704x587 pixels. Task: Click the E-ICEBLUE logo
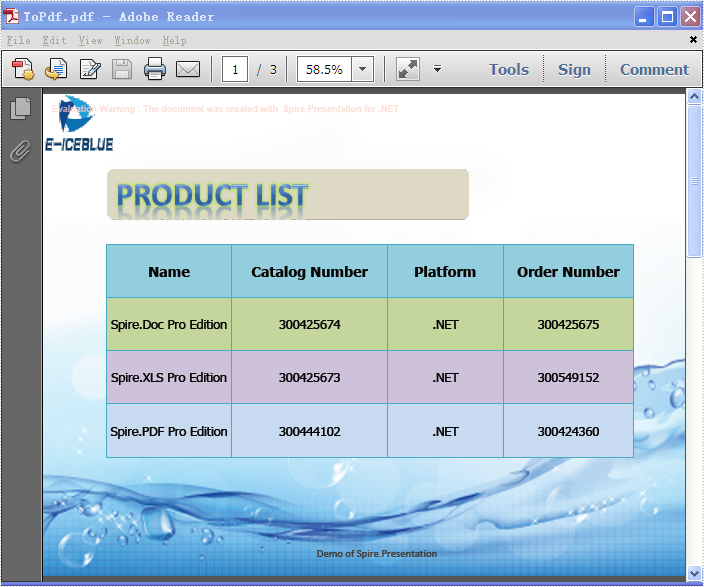tap(79, 123)
